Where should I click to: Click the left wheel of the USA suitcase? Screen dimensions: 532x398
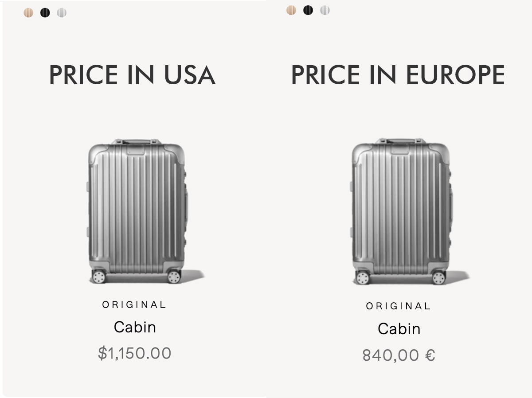pyautogui.click(x=98, y=277)
